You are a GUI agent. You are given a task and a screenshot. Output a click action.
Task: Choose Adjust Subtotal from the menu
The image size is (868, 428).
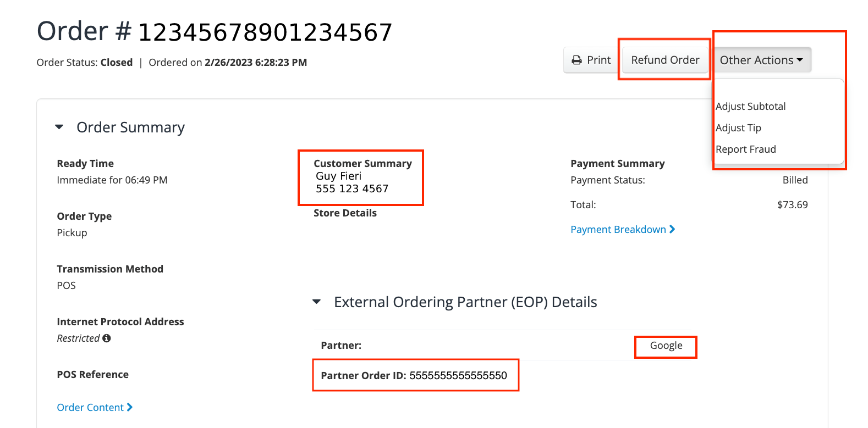(750, 107)
